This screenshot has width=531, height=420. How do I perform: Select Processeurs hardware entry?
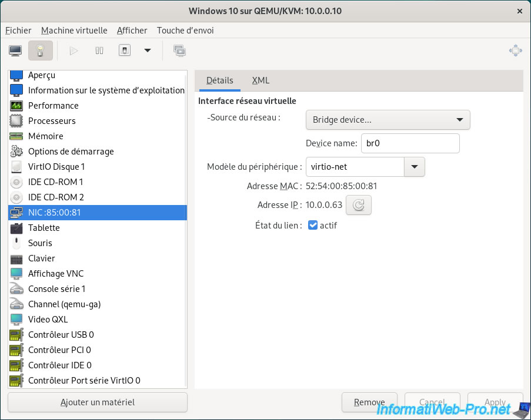(x=98, y=121)
